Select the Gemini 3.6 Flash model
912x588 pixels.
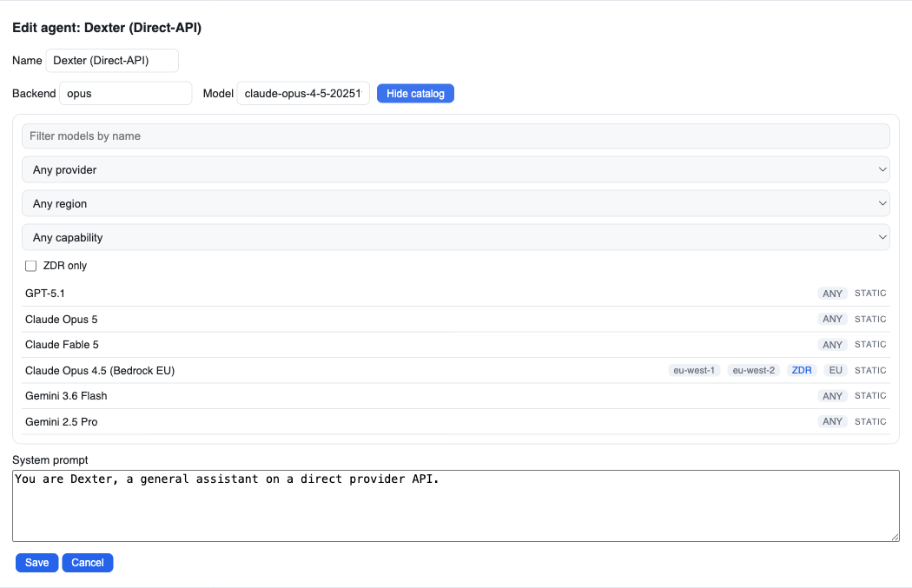(x=456, y=395)
